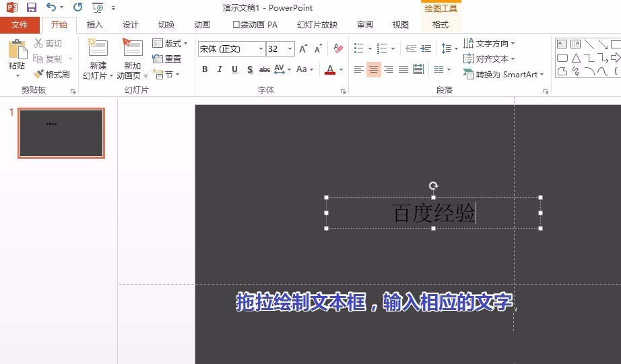Toggle Underline formatting
Image resolution: width=621 pixels, height=364 pixels.
click(234, 69)
